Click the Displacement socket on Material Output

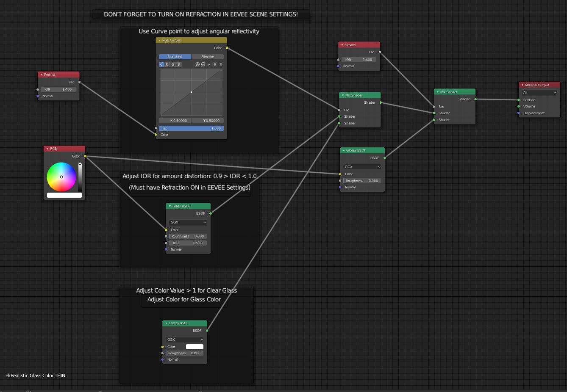(x=519, y=113)
